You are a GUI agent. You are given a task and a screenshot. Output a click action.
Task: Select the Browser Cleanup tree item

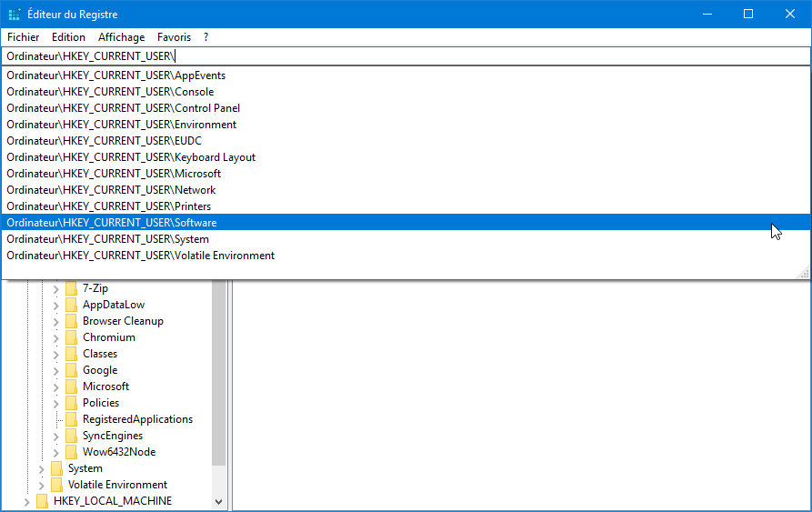[x=123, y=321]
